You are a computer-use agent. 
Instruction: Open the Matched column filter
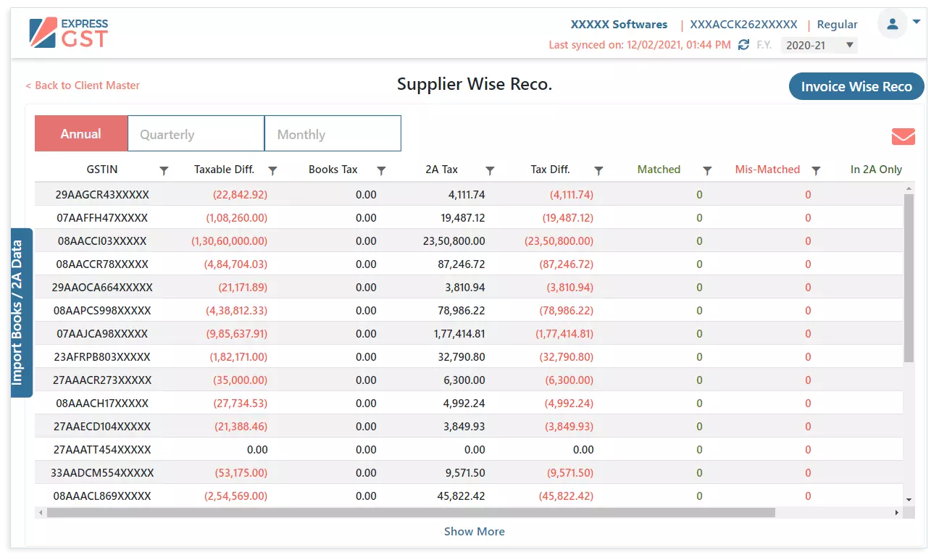pyautogui.click(x=707, y=170)
